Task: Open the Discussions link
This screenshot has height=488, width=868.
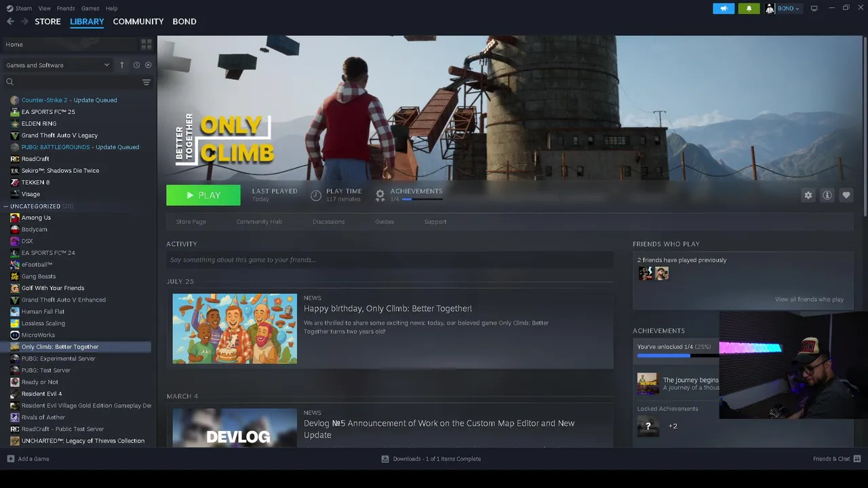Action: (329, 222)
